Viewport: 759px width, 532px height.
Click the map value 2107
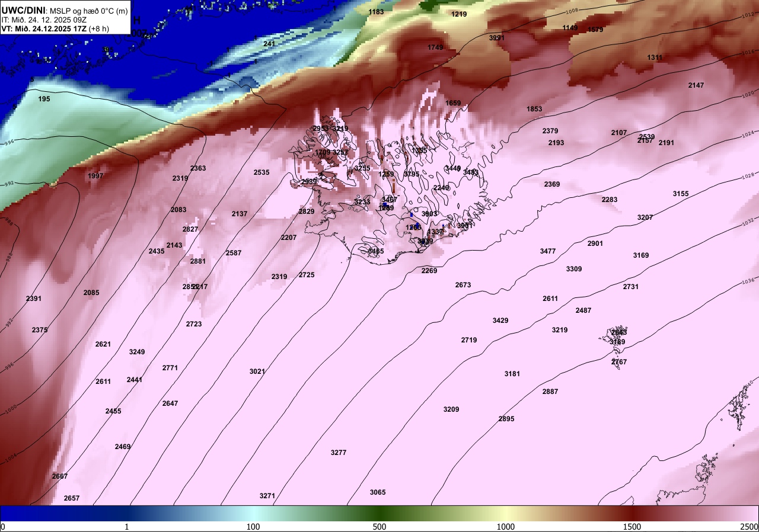coord(619,133)
